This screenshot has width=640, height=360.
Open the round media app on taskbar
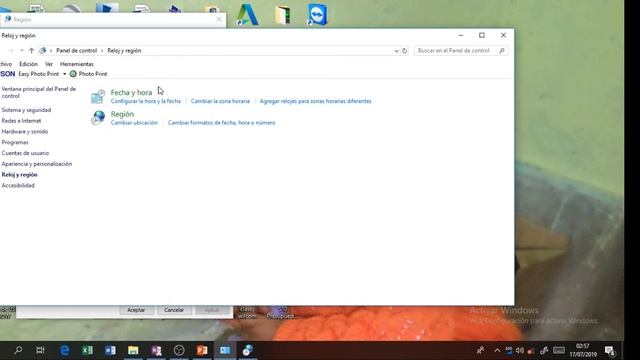pos(179,350)
